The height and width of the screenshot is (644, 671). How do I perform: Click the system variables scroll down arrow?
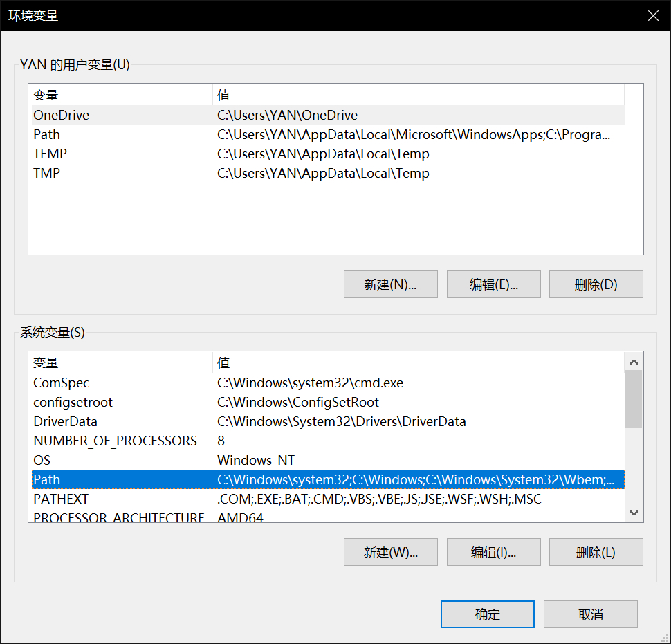(634, 512)
